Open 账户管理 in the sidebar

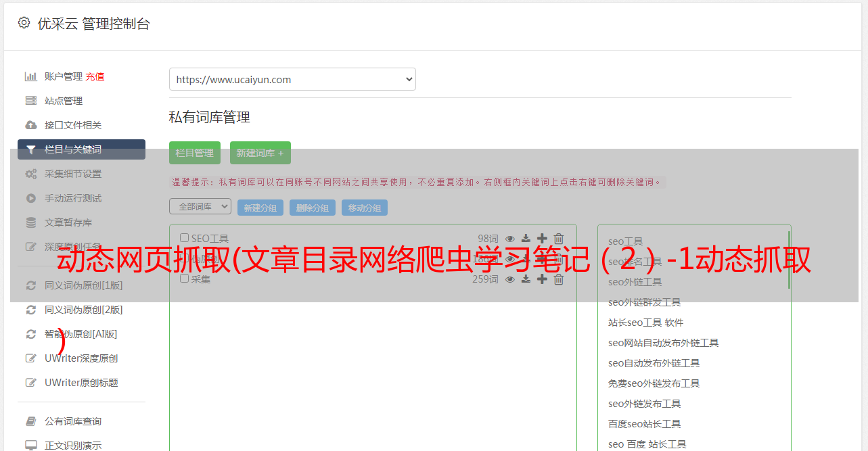pyautogui.click(x=64, y=76)
